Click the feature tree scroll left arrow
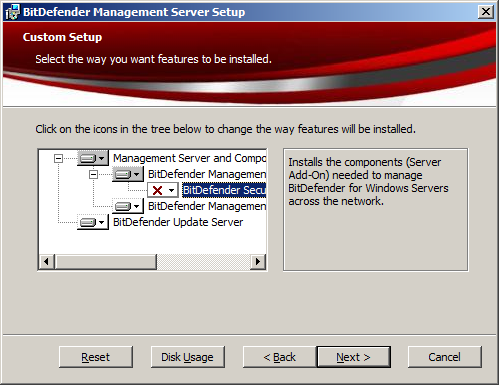The height and width of the screenshot is (385, 499). 47,262
